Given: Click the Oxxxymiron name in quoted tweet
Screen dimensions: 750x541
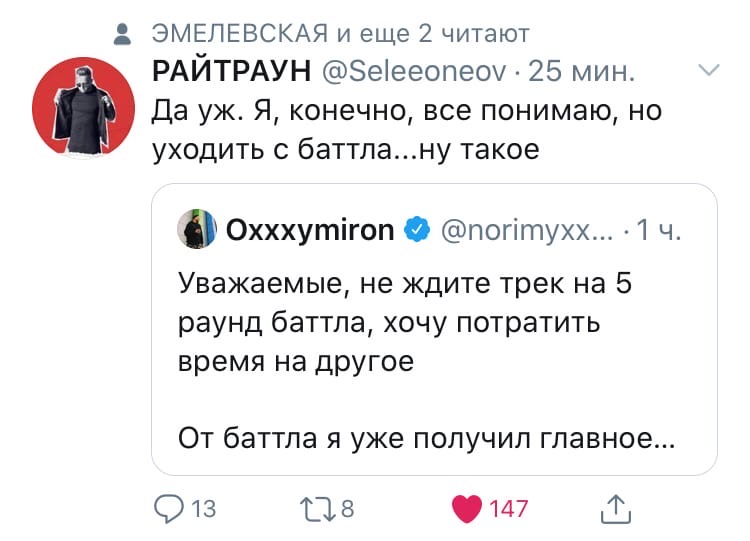Looking at the screenshot, I should coord(310,231).
